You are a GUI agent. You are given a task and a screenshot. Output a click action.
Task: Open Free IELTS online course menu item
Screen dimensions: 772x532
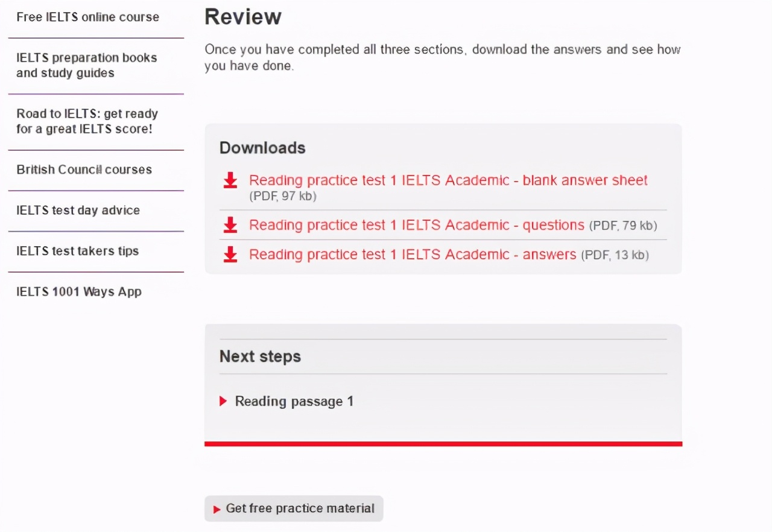click(x=88, y=17)
